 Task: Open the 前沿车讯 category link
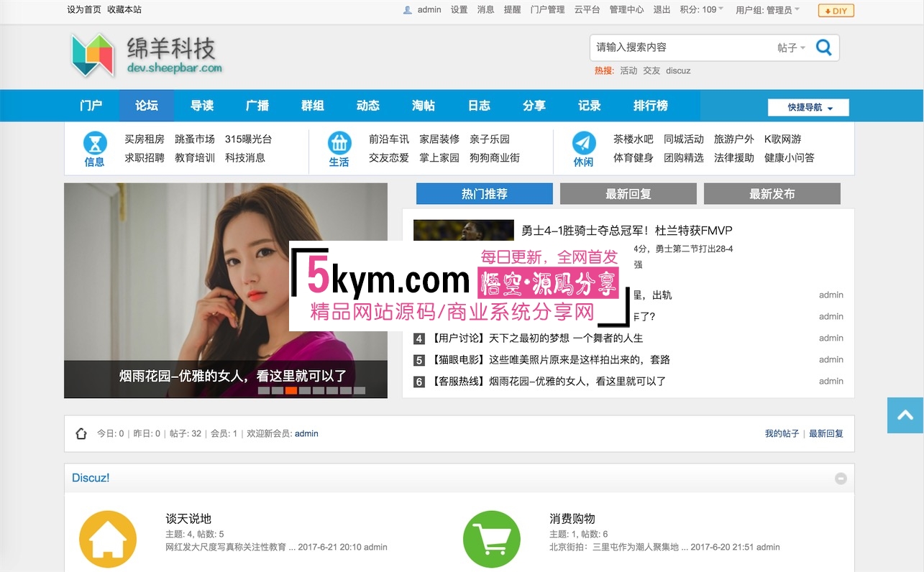pos(389,139)
